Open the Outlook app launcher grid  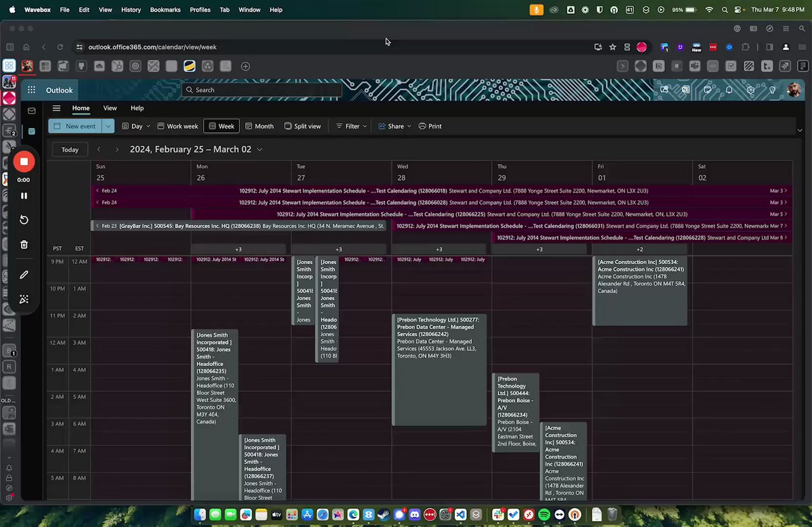(31, 90)
